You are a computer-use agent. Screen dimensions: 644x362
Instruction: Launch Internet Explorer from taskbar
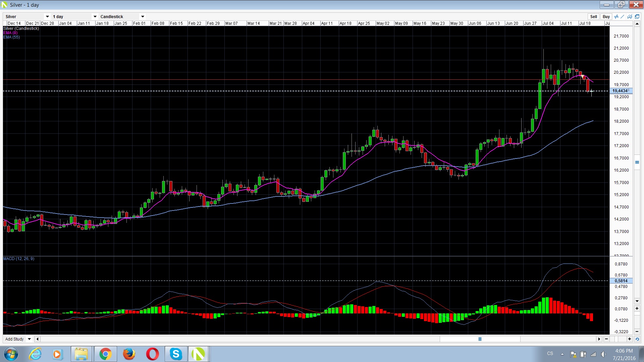click(35, 354)
